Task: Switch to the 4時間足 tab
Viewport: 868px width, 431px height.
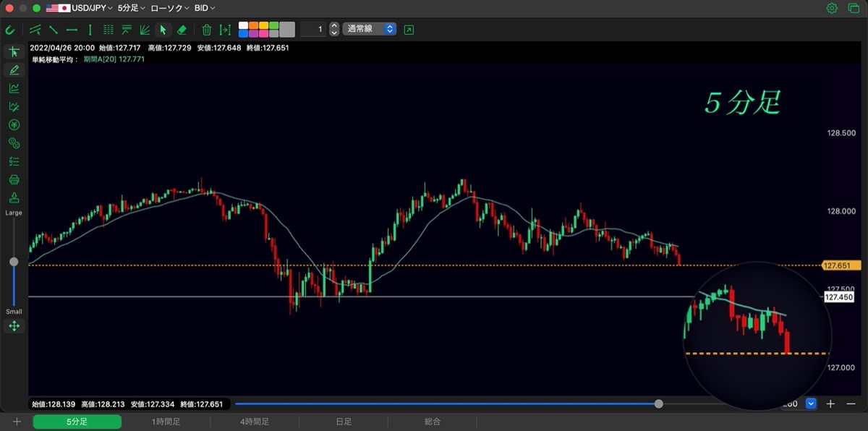Action: point(255,422)
